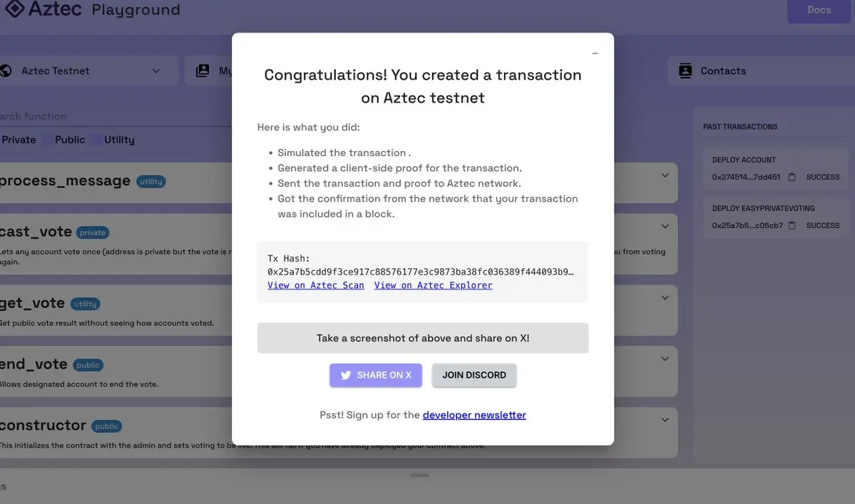855x504 pixels.
Task: Expand the process_message function chevron
Action: pos(665,175)
